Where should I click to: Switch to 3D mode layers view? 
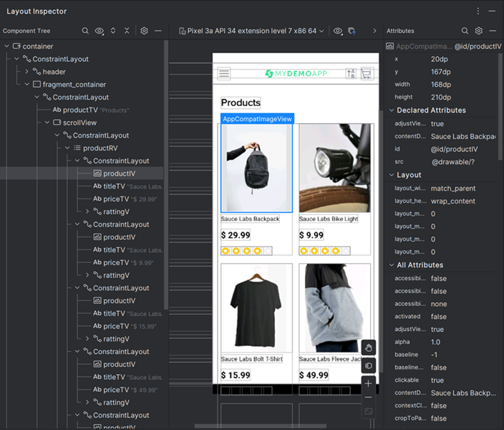(x=368, y=366)
